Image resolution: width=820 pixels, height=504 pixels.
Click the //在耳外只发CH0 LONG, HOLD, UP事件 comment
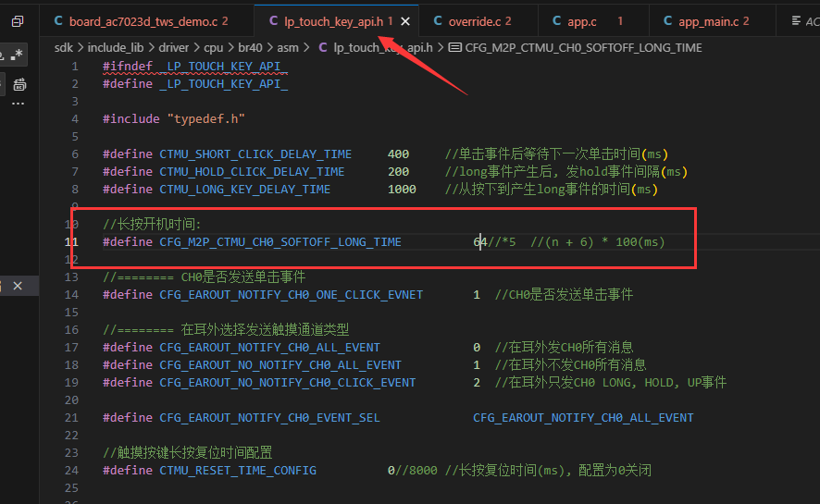click(611, 382)
